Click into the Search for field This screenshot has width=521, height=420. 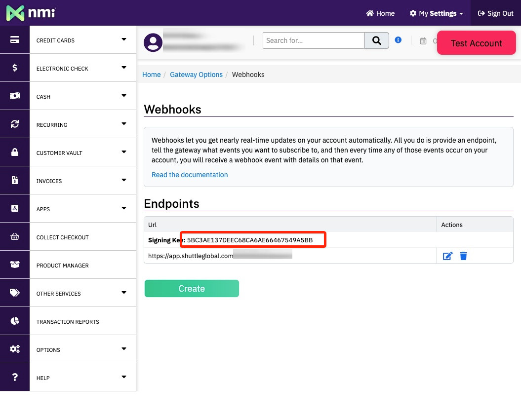pos(313,40)
